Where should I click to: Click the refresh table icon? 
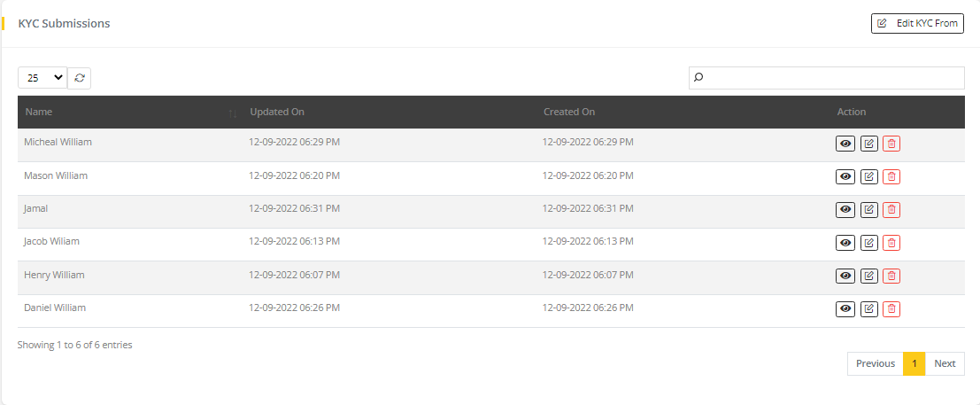pos(80,78)
